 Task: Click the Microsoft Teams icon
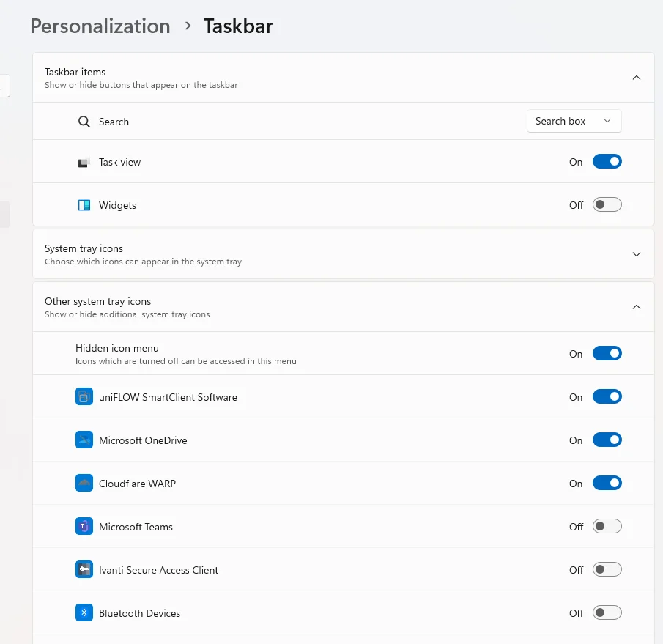pos(84,527)
